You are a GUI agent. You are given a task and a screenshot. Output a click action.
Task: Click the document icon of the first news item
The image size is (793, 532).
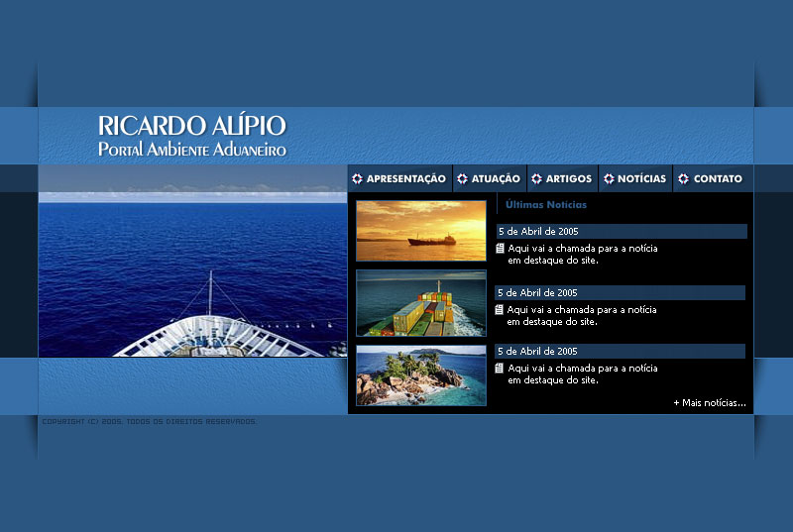(x=501, y=249)
